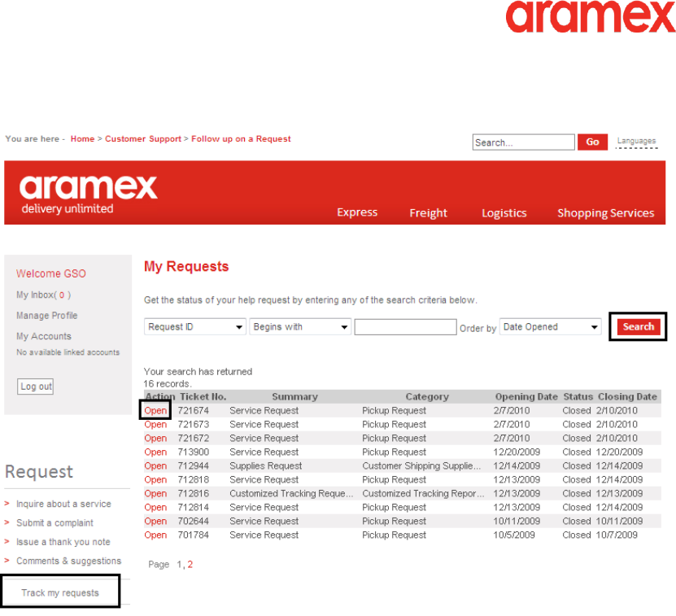Open the Begins with condition dropdown
676x616 pixels.
click(300, 327)
